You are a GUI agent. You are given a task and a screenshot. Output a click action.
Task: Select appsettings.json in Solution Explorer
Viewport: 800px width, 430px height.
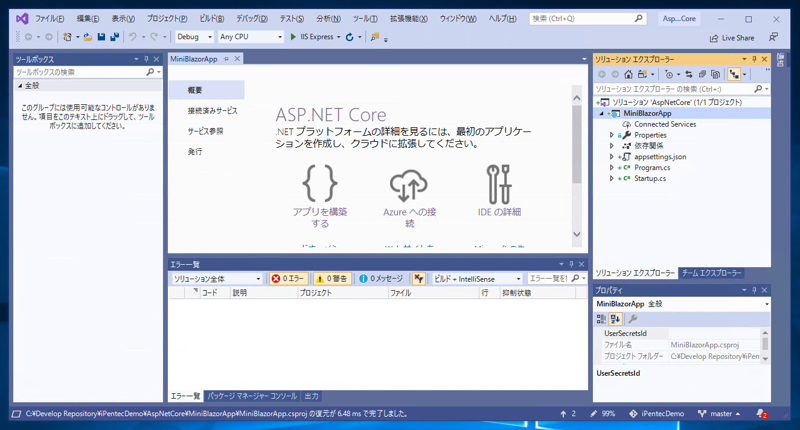[x=660, y=157]
